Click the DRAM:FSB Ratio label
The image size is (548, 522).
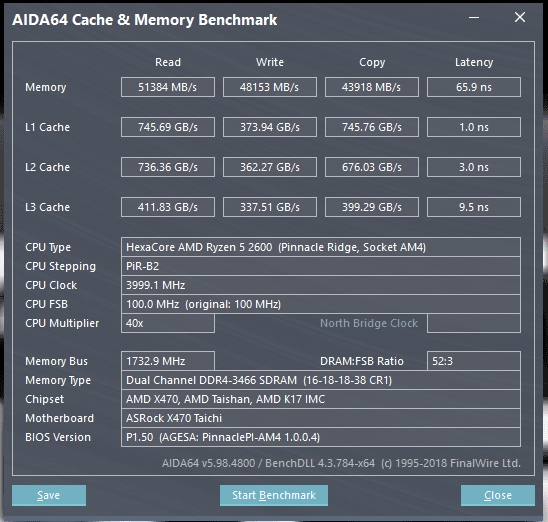click(x=362, y=361)
